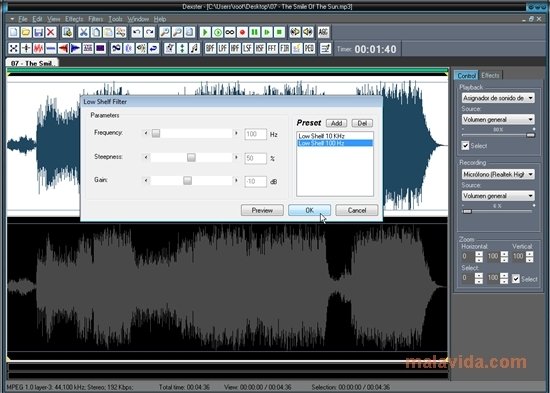Open the BPF filter icon
The width and height of the screenshot is (550, 393).
(x=210, y=48)
